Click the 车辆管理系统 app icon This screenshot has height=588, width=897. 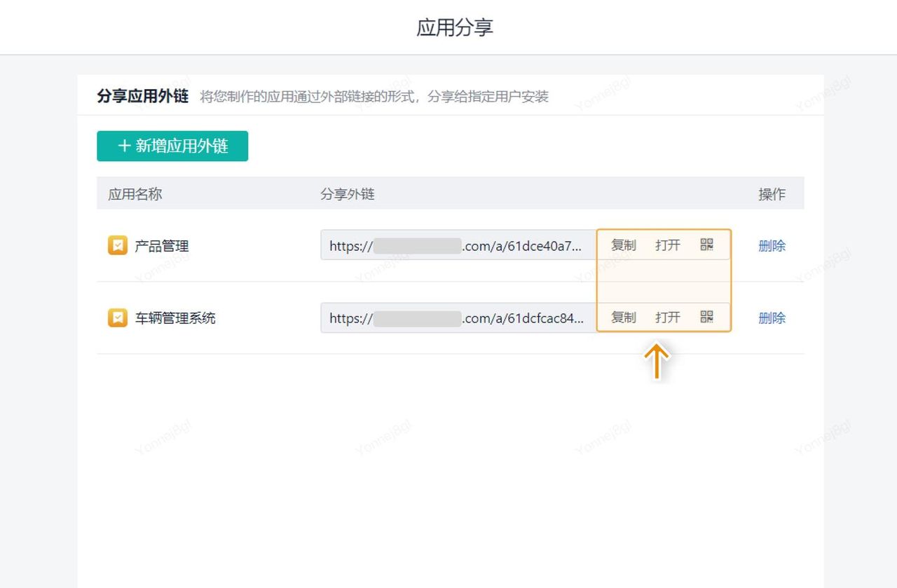click(118, 317)
